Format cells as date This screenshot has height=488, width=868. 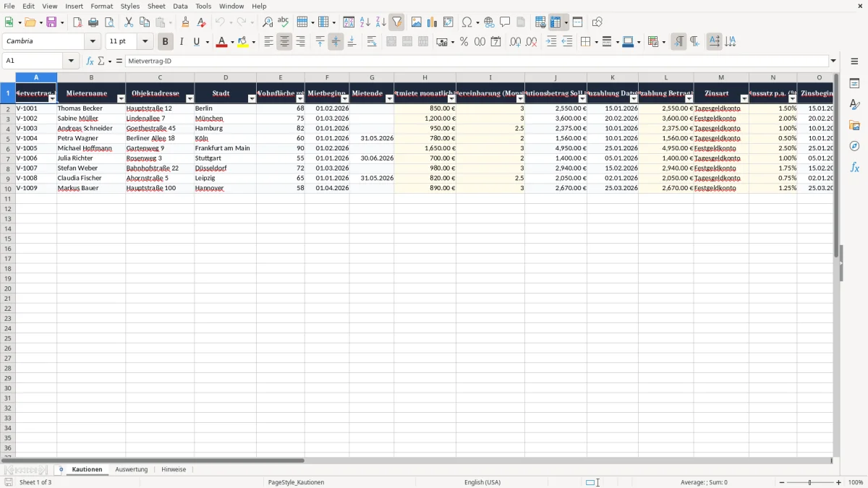click(x=495, y=42)
